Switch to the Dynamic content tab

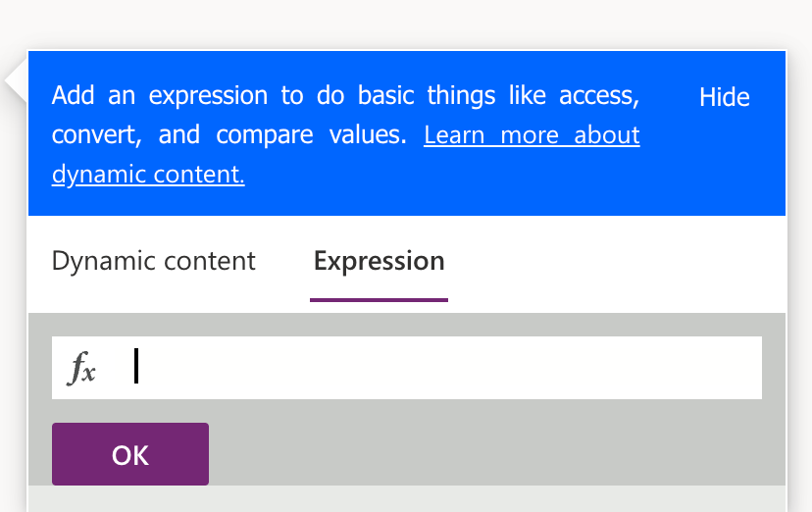tap(153, 261)
